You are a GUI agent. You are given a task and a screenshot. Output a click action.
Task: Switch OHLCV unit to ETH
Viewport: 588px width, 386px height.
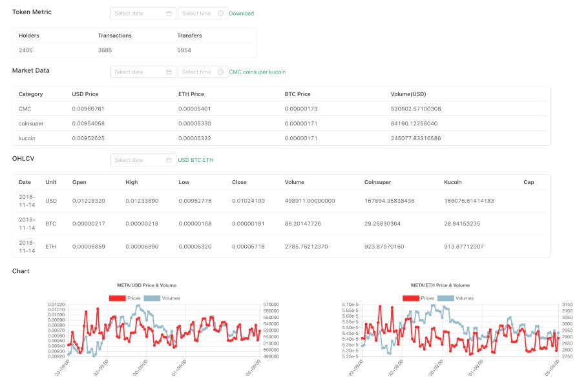208,160
